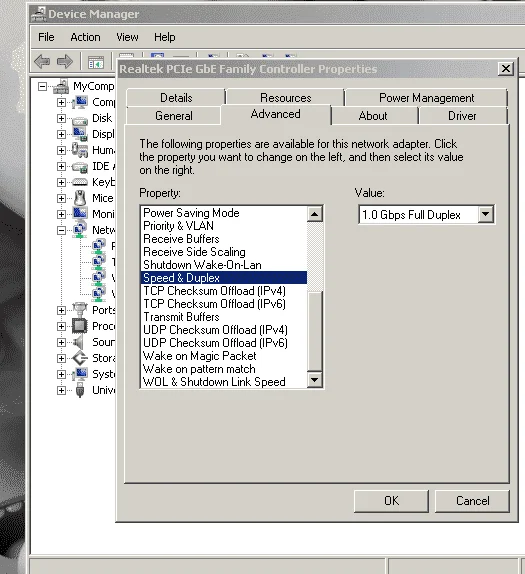
Task: Click the Storage controllers icon
Action: [x=80, y=358]
